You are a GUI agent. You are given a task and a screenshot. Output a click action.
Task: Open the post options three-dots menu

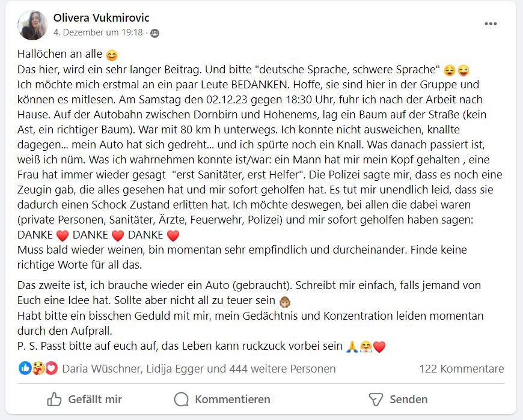(x=491, y=24)
